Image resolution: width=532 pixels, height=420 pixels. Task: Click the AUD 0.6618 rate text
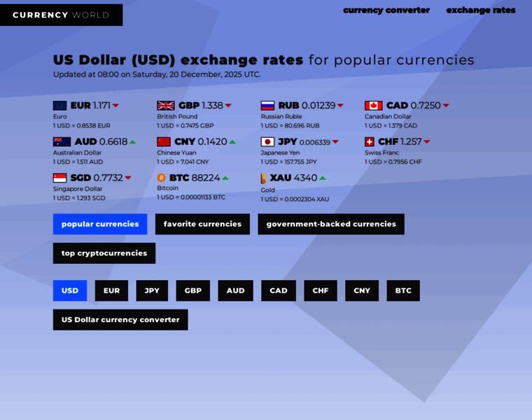point(101,141)
